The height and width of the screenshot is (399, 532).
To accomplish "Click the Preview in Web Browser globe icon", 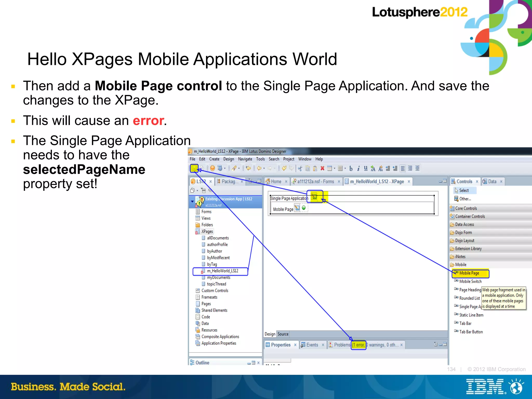I will coord(220,168).
